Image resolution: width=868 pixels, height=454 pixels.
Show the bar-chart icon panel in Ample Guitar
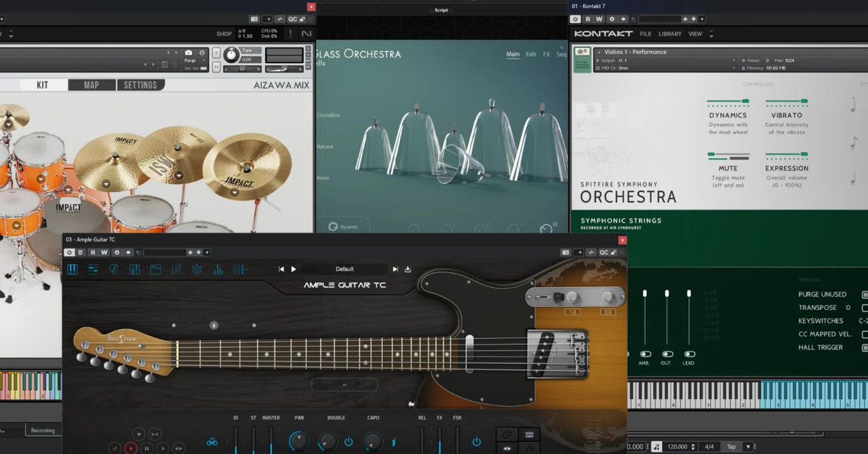tap(218, 269)
